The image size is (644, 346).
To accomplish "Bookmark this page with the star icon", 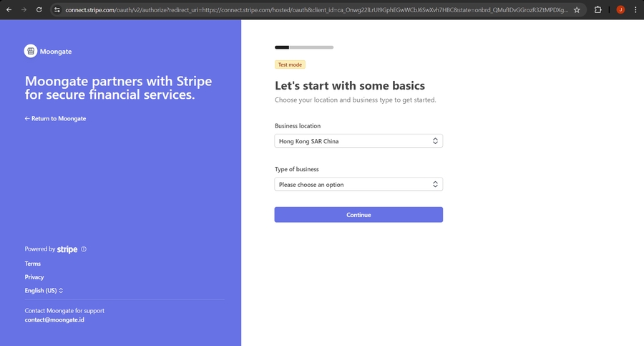I will [577, 10].
